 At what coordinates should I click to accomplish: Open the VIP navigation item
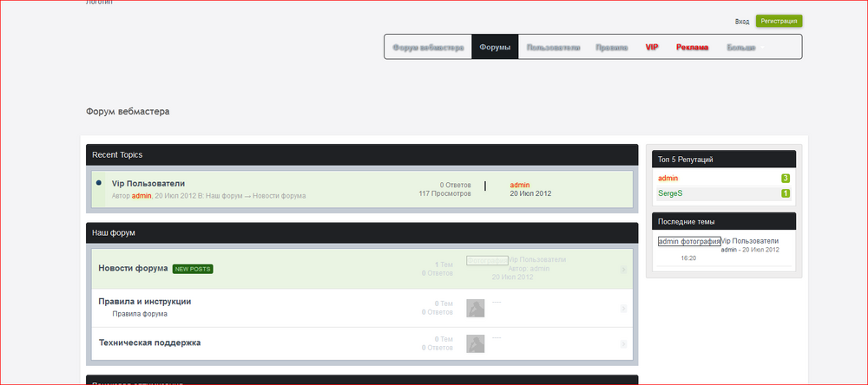click(652, 47)
